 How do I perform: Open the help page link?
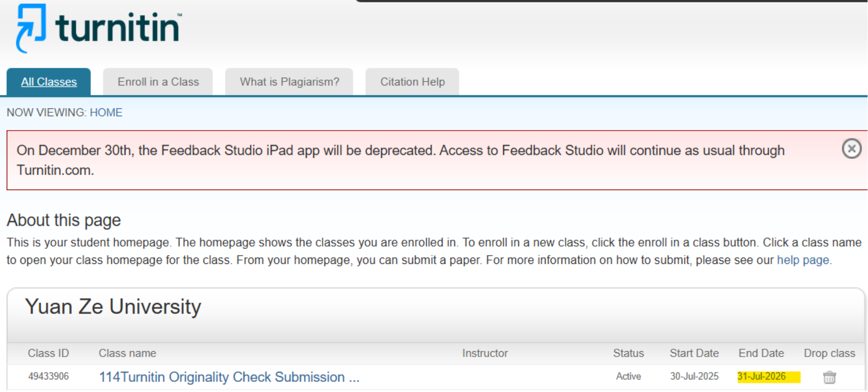[x=803, y=260]
